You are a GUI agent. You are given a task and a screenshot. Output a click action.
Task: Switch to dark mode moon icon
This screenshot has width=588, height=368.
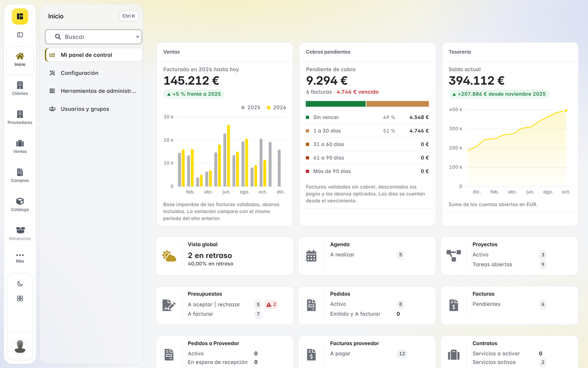pos(20,284)
